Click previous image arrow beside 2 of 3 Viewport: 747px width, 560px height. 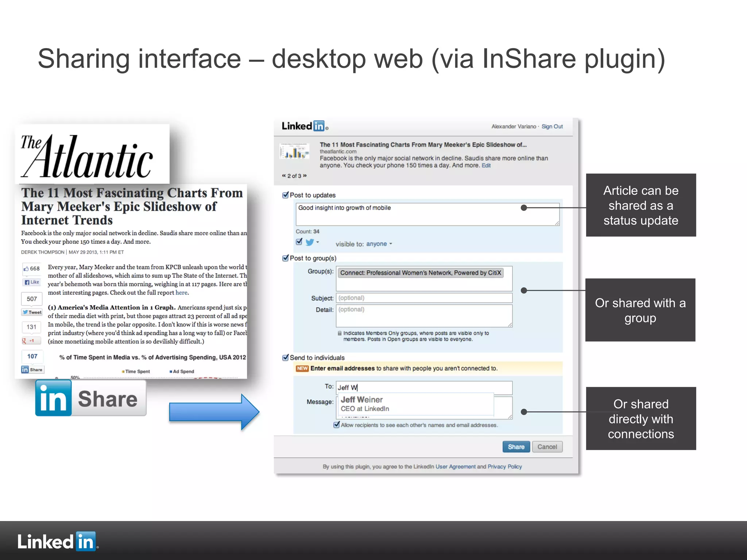pyautogui.click(x=284, y=176)
